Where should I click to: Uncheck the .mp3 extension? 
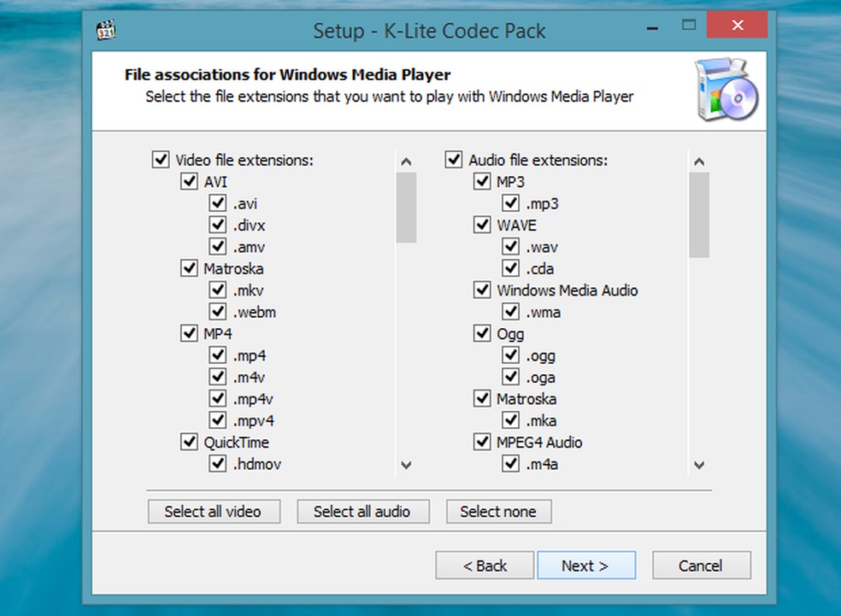pyautogui.click(x=510, y=202)
